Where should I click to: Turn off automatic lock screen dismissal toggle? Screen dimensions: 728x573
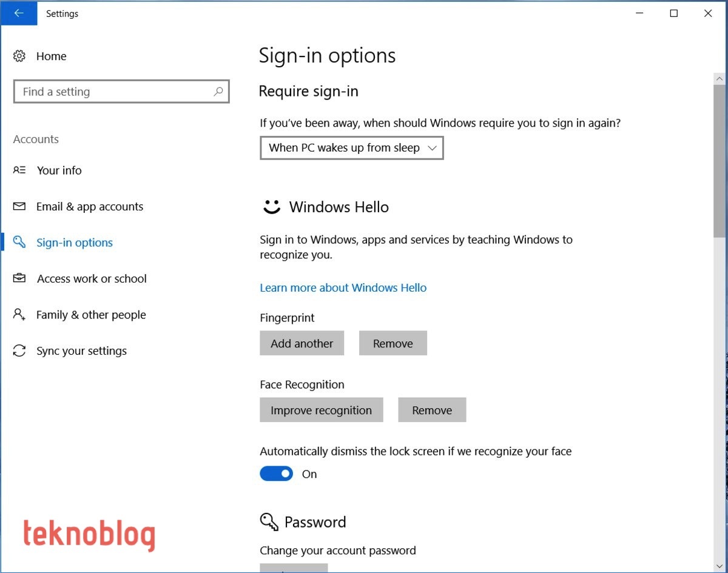276,474
